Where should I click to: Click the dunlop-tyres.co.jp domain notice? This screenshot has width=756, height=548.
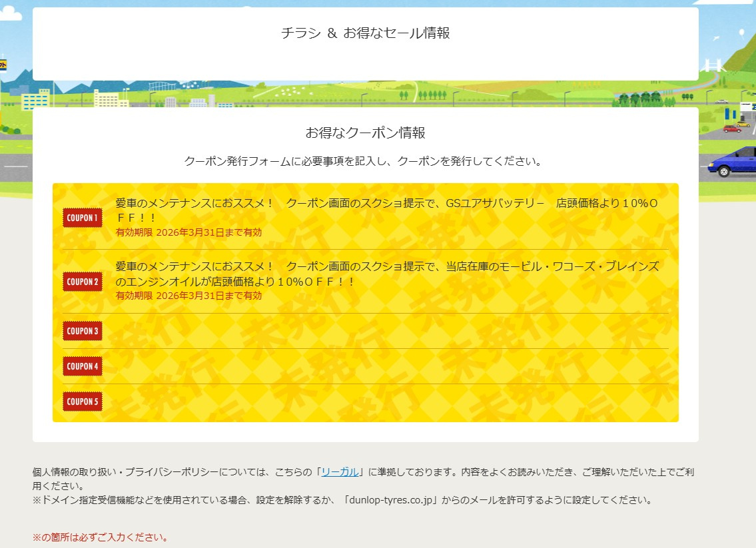tap(342, 500)
